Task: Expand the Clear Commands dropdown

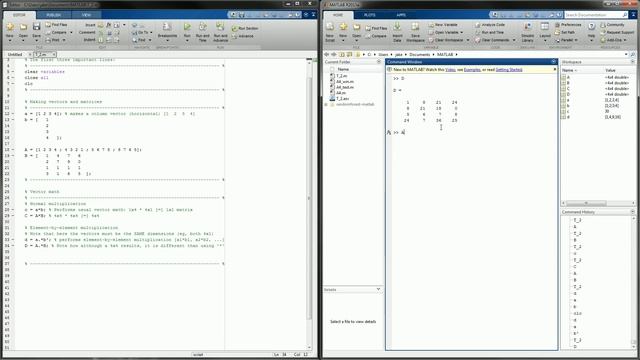Action: pos(514,40)
